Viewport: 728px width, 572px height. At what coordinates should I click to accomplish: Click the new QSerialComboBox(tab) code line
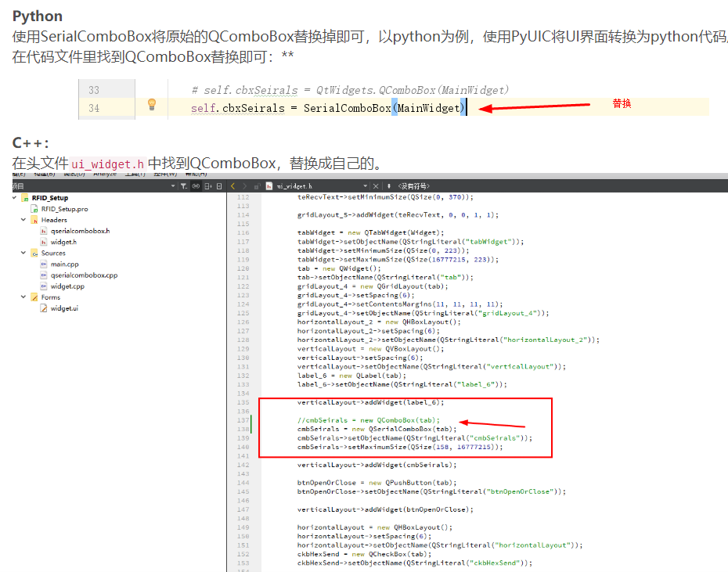377,429
